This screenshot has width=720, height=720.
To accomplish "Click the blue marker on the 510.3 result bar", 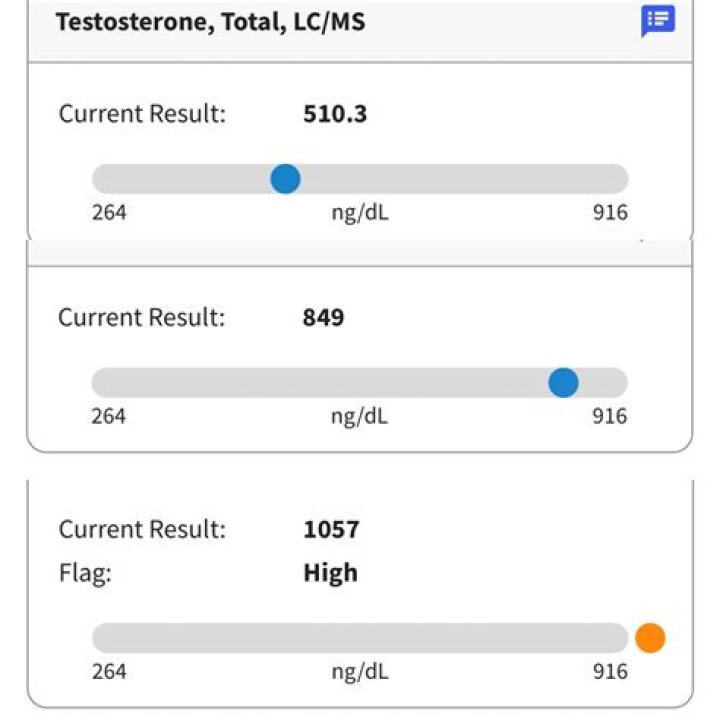I will click(x=285, y=179).
